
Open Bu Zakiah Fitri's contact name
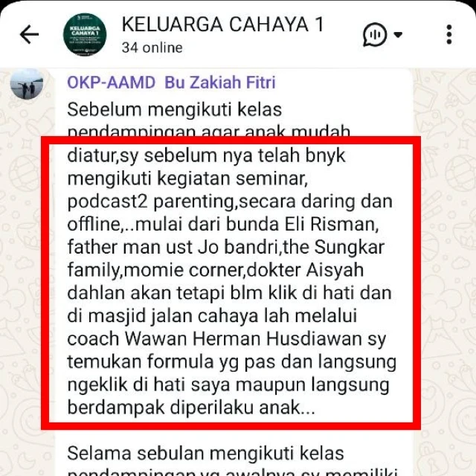[x=220, y=83]
